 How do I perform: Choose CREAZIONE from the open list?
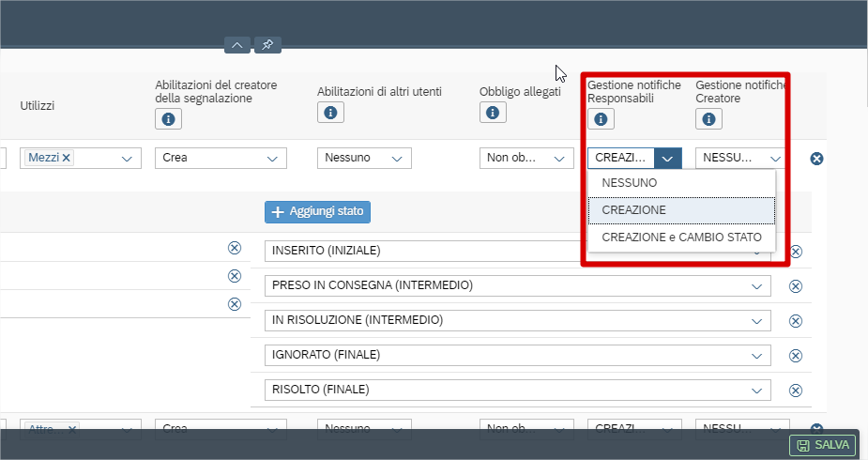pos(681,210)
